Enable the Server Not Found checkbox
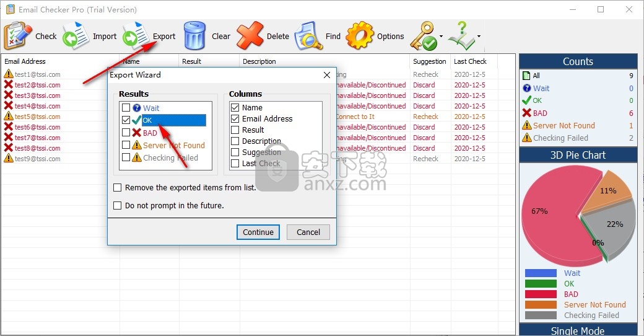 point(126,145)
